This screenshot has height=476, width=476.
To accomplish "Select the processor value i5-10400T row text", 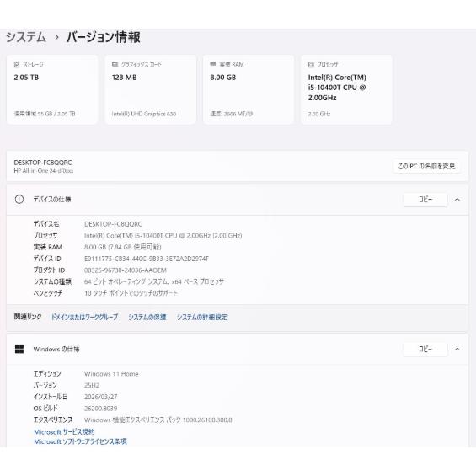I will coord(163,236).
